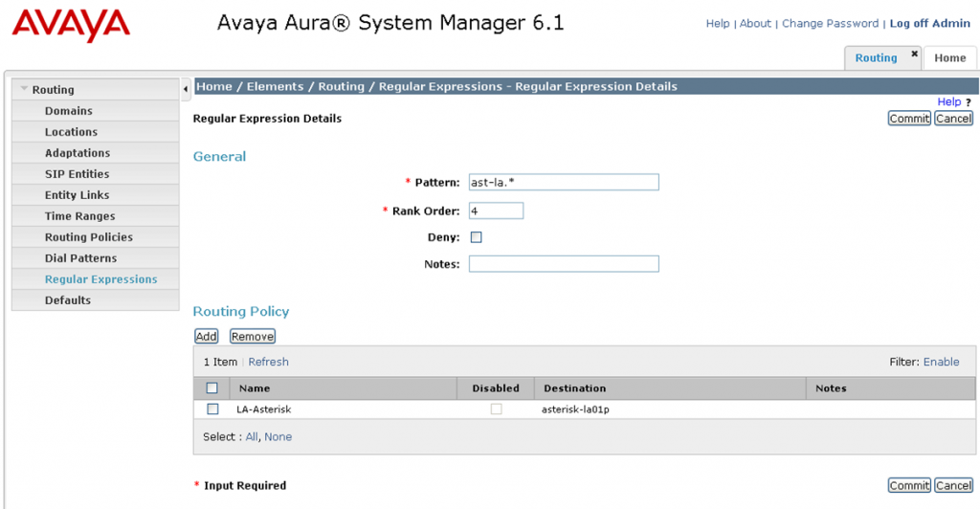This screenshot has width=980, height=509.
Task: Click the Name column header
Action: [255, 387]
